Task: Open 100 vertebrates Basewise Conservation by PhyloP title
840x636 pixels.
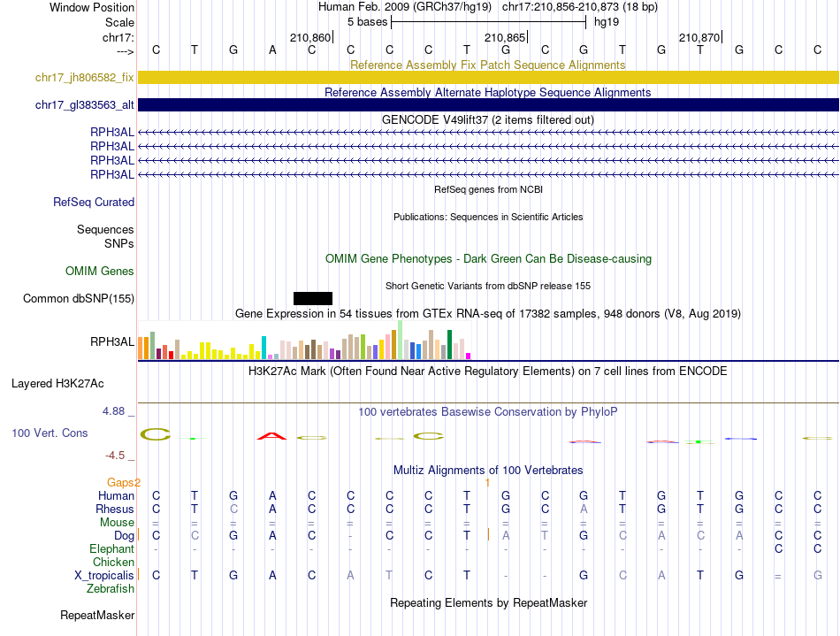Action: (x=488, y=411)
